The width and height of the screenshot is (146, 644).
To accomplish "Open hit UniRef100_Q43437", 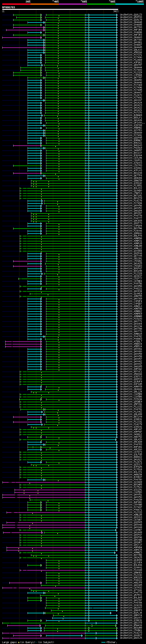I will 131,276.
